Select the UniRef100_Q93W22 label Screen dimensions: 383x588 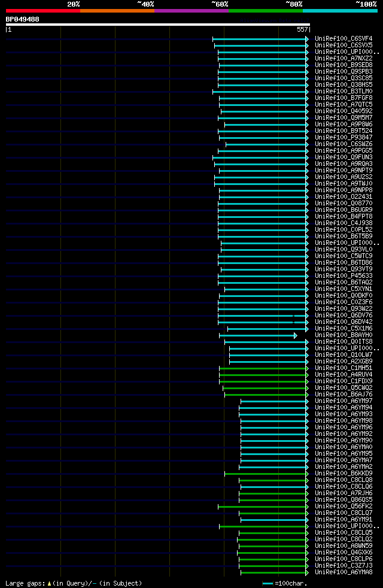[344, 309]
